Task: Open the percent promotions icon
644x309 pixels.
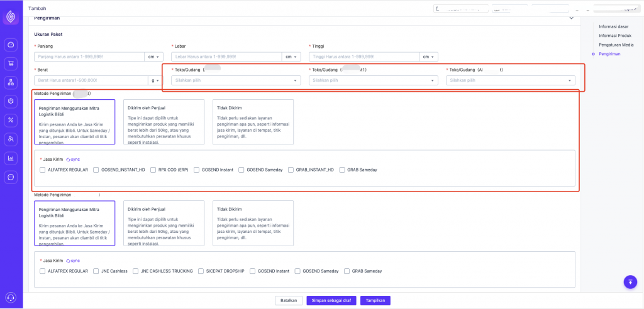Action: click(x=11, y=120)
